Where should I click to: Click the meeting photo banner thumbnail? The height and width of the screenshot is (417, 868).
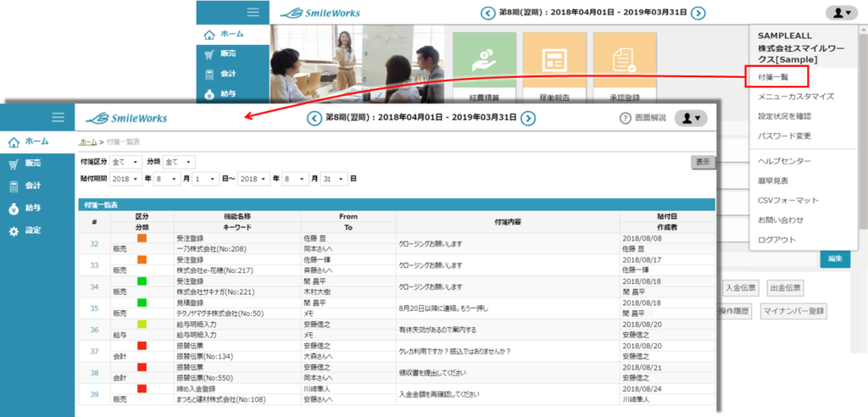(357, 64)
